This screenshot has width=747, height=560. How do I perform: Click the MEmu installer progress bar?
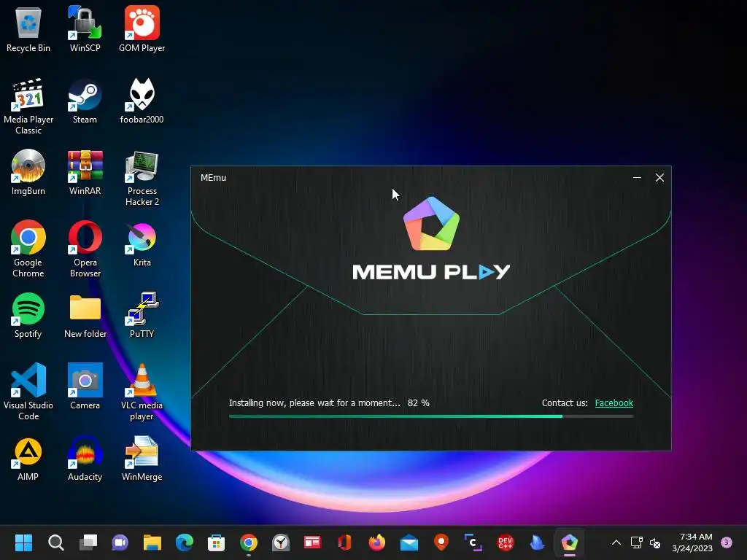click(431, 416)
